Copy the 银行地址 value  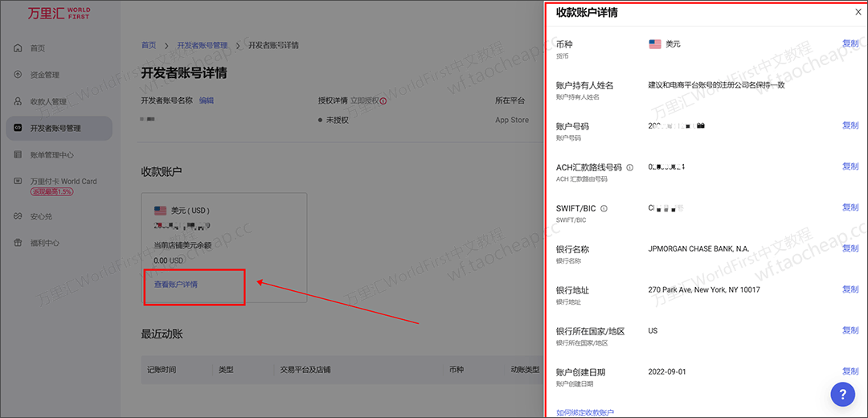(x=850, y=289)
